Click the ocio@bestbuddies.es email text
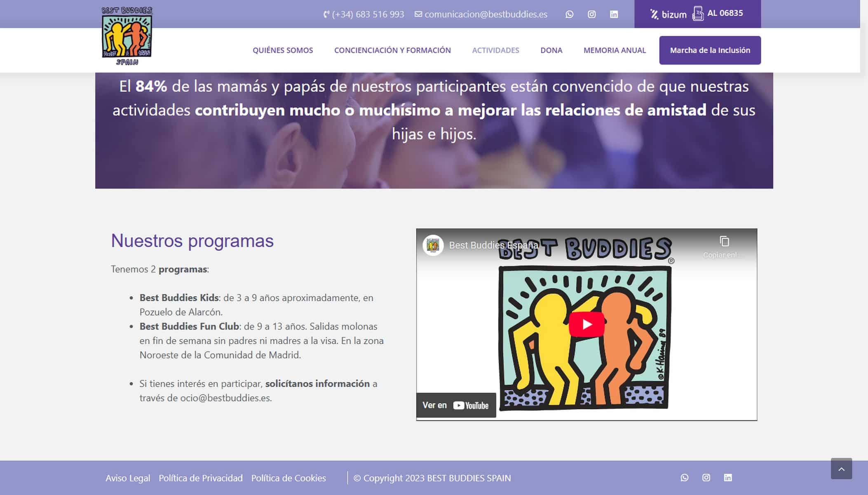This screenshot has width=868, height=495. (225, 398)
